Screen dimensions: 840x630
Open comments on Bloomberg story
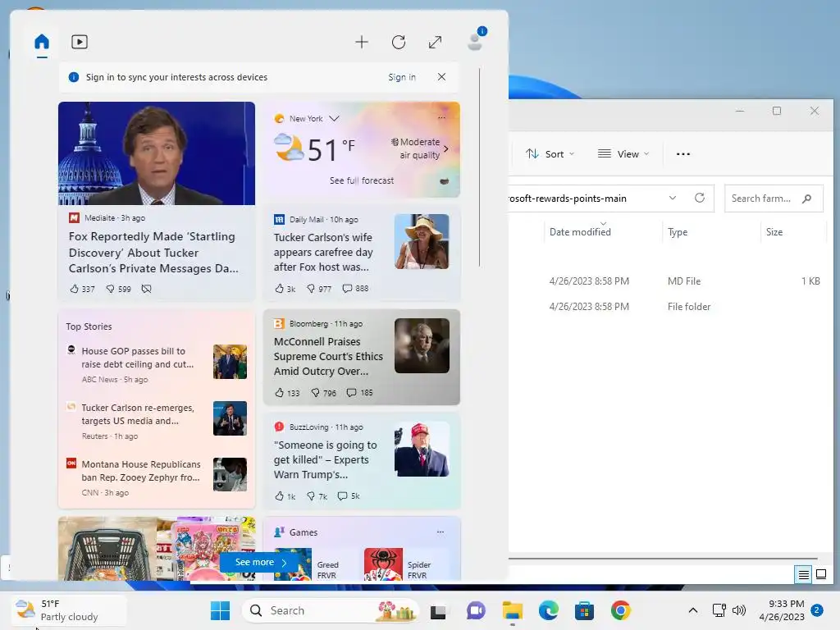(x=359, y=393)
